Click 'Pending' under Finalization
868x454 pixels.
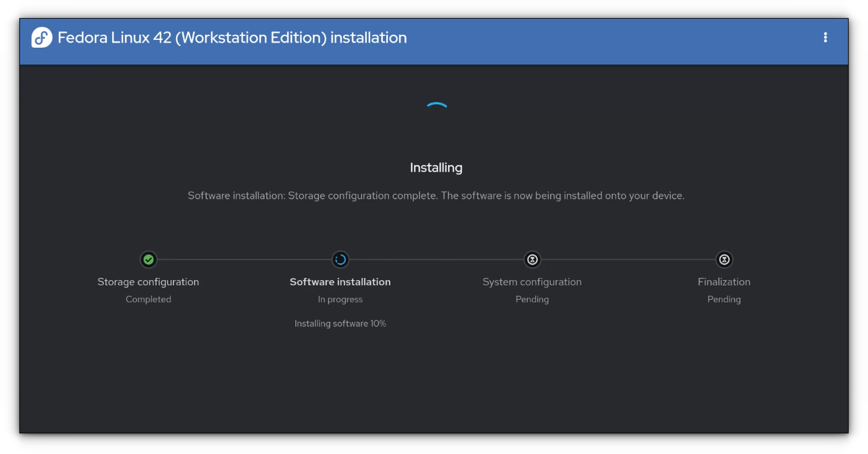[724, 299]
